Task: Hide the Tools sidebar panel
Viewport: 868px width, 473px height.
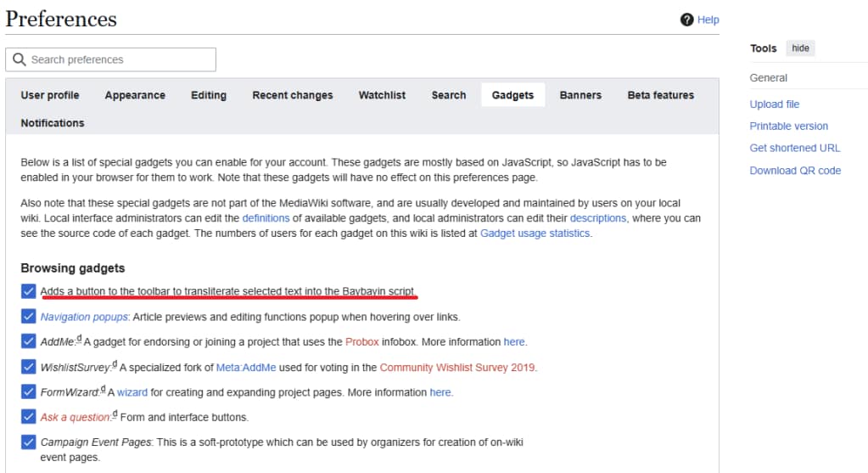Action: (800, 48)
